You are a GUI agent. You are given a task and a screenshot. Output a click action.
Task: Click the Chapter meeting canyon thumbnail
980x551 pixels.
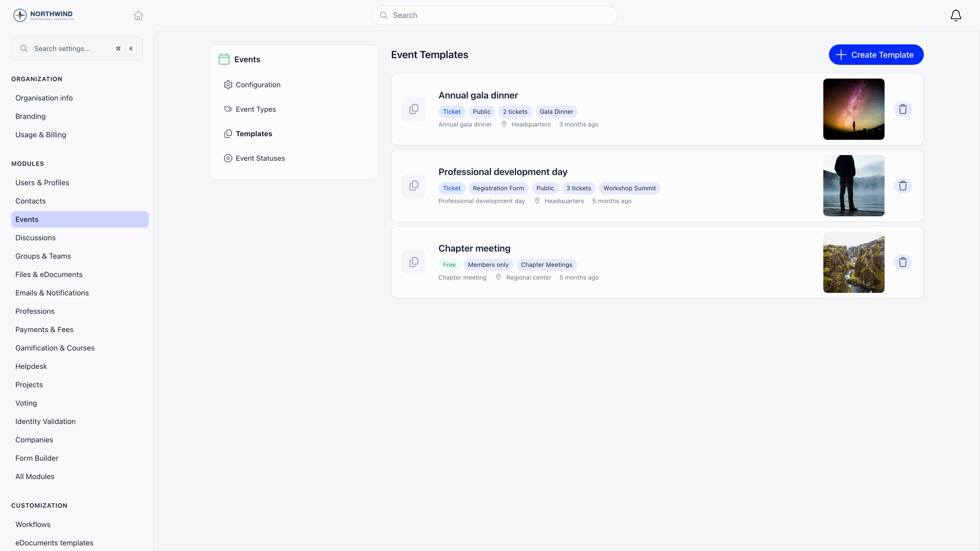click(x=854, y=262)
